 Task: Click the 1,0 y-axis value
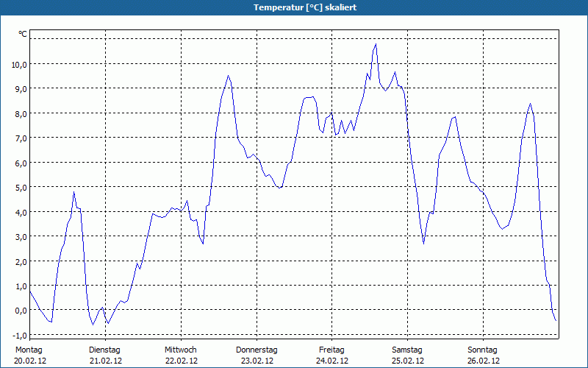pyautogui.click(x=21, y=286)
